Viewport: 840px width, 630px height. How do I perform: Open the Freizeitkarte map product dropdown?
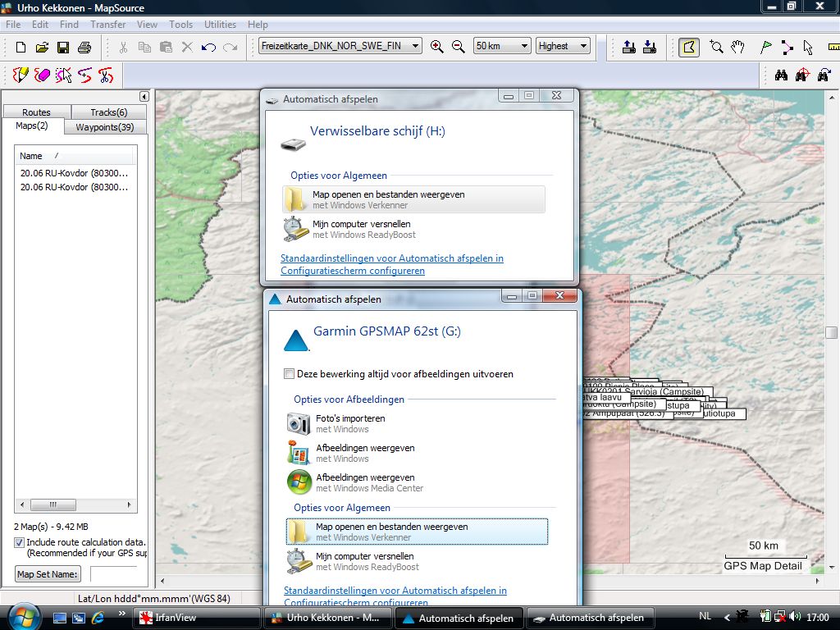[415, 46]
